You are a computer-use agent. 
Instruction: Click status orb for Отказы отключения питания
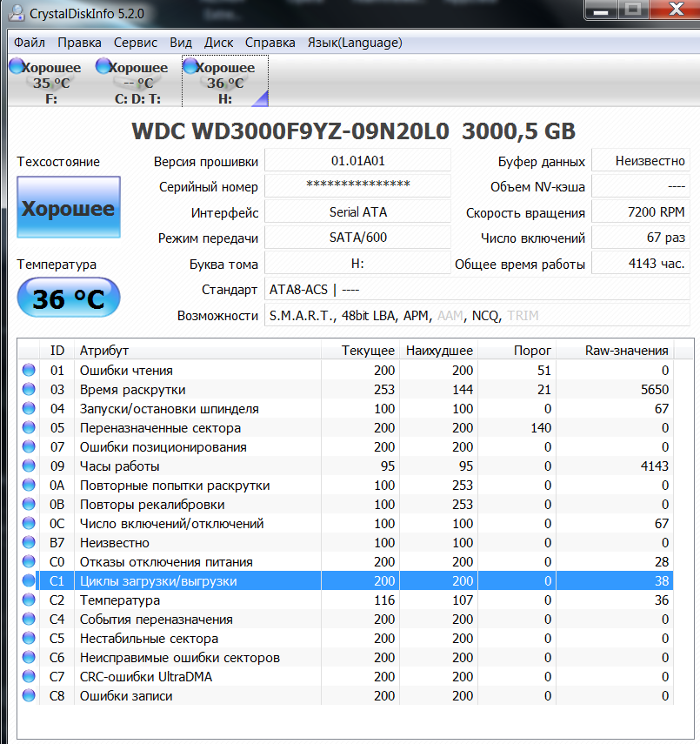[x=29, y=561]
